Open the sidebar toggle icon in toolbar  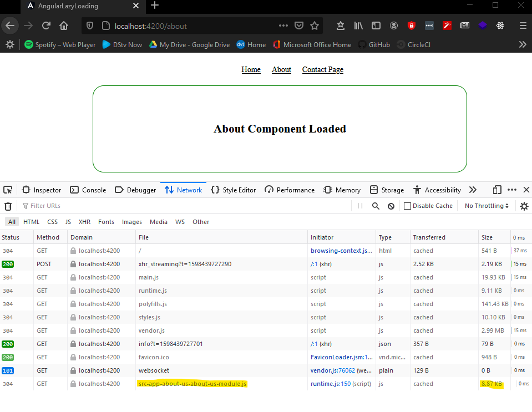(x=376, y=26)
